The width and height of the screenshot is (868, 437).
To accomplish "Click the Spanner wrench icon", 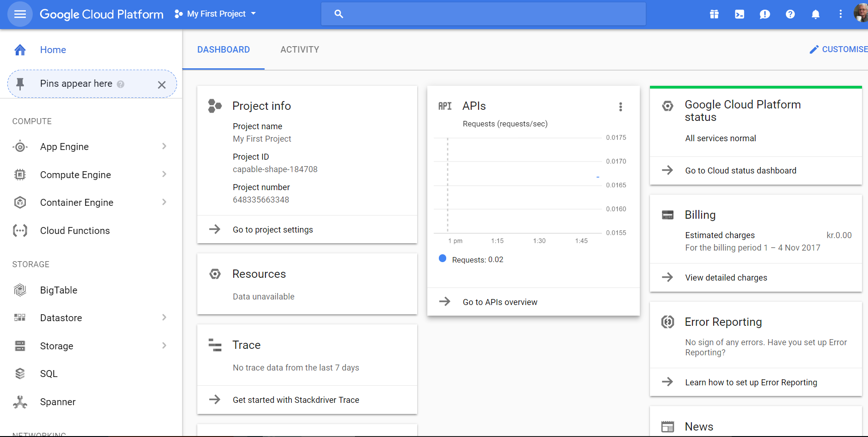I will [20, 402].
